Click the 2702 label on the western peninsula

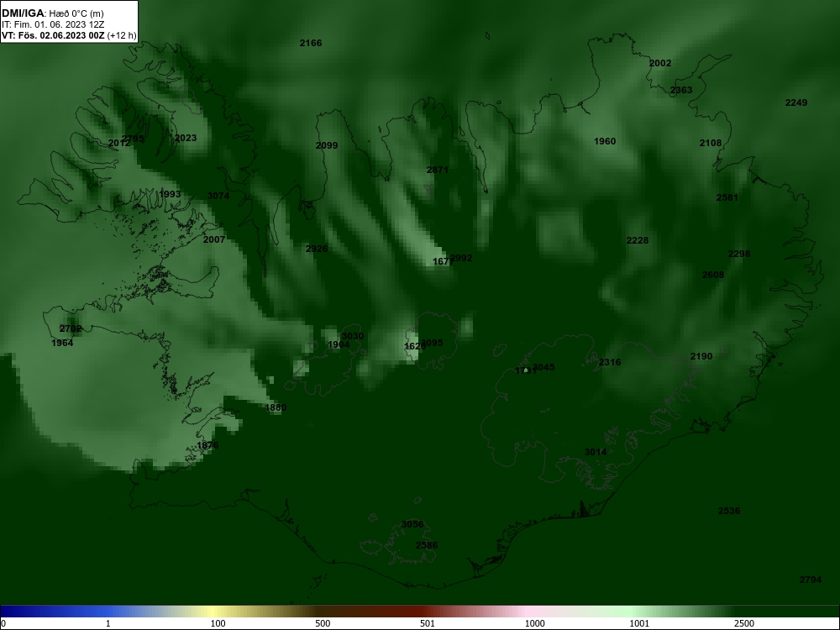71,329
